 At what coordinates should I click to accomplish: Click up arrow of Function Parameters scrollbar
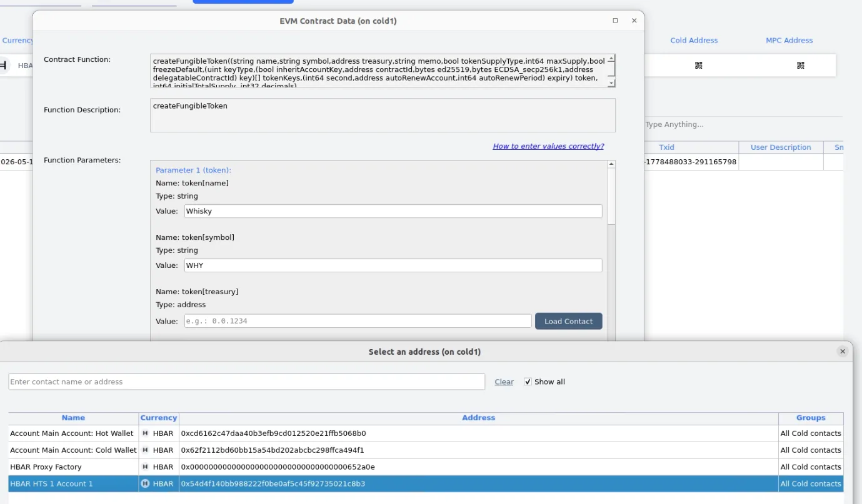pos(611,164)
